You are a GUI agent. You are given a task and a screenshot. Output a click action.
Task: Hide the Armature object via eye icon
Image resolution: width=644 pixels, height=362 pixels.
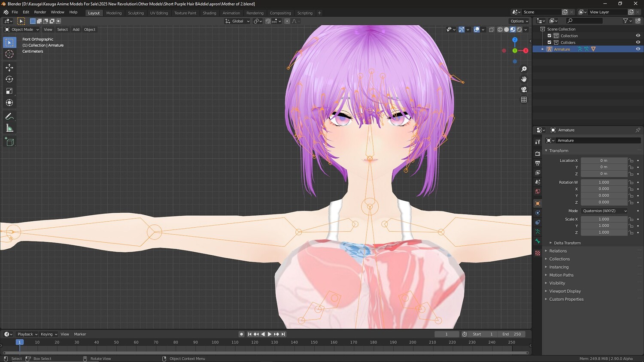[x=638, y=49]
